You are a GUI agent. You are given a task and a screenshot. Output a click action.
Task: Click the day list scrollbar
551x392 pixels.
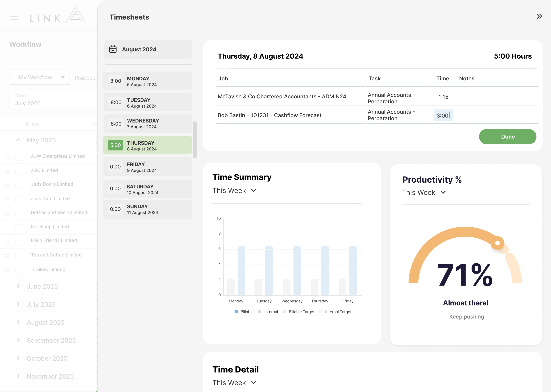(195, 140)
